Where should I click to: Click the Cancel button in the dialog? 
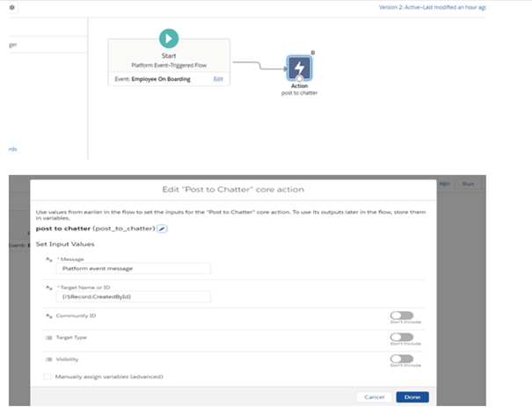[x=374, y=396]
